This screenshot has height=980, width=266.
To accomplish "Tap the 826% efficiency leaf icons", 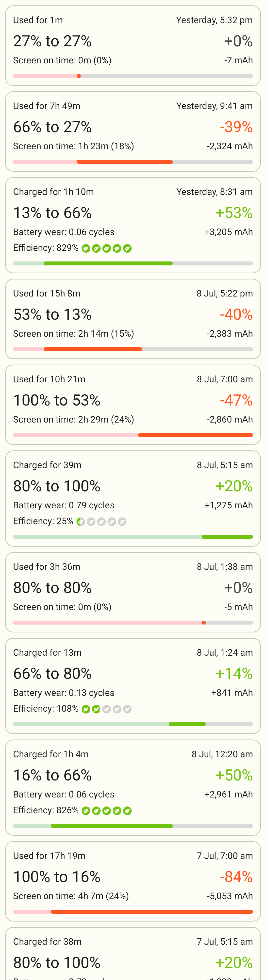I will pos(107,811).
